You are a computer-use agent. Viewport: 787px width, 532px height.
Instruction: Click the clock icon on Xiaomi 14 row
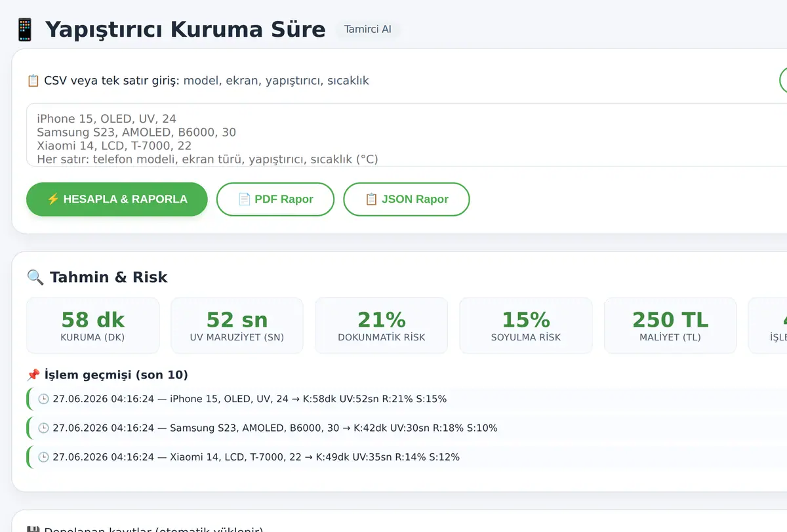(43, 457)
